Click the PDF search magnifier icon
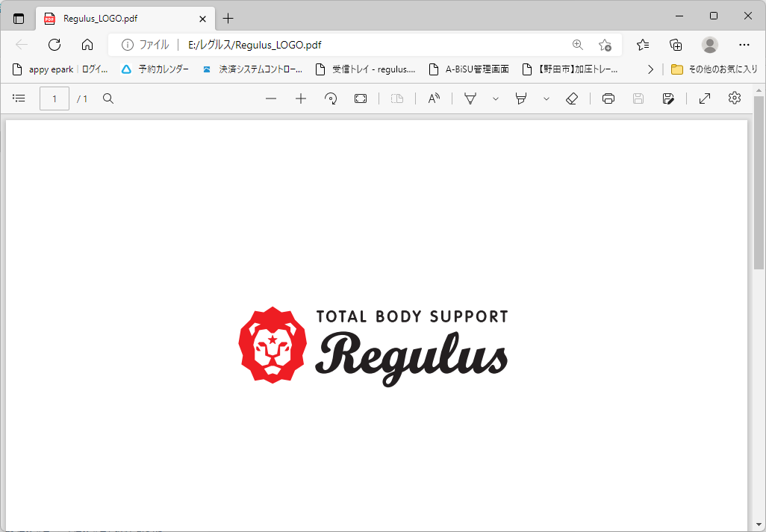This screenshot has width=766, height=532. point(108,98)
